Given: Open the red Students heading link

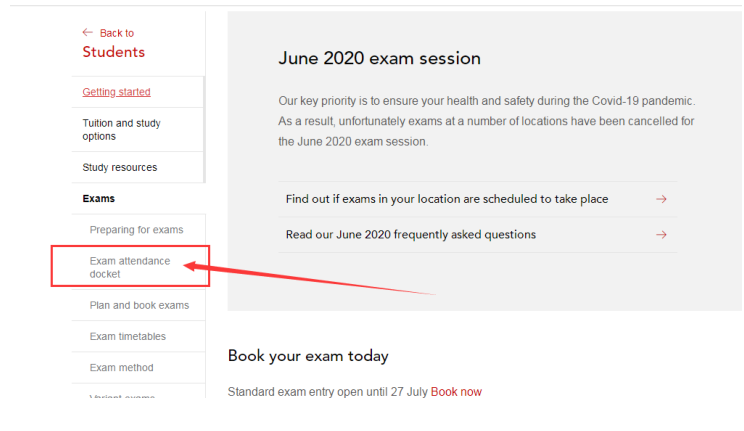Looking at the screenshot, I should coord(113,52).
